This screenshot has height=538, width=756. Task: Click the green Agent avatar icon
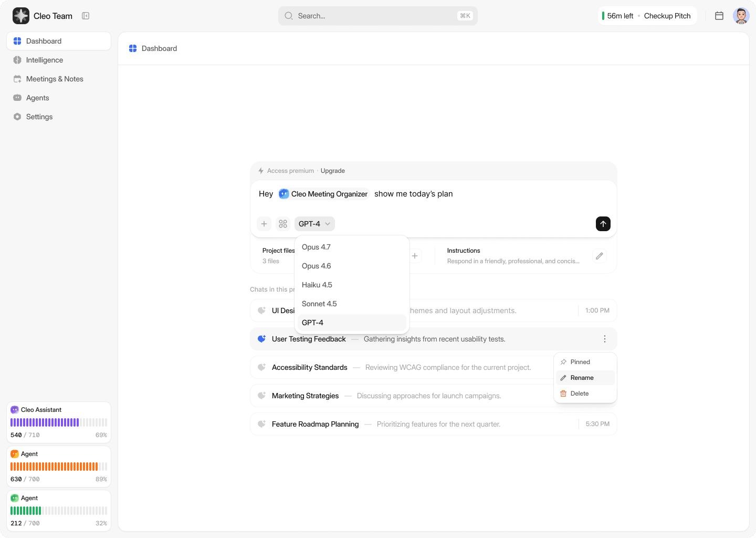click(x=15, y=498)
